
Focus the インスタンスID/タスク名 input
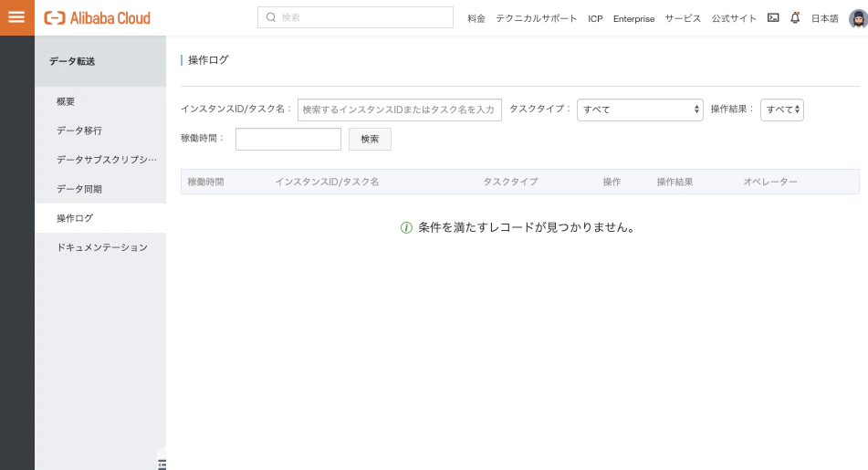click(400, 110)
